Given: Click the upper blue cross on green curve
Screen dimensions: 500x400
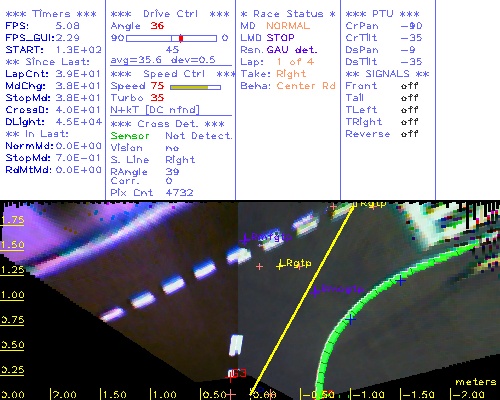Looking at the screenshot, I should 401,281.
